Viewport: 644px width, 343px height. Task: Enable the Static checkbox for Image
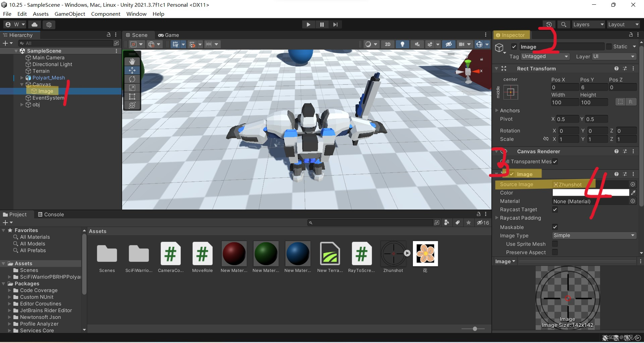pos(609,47)
